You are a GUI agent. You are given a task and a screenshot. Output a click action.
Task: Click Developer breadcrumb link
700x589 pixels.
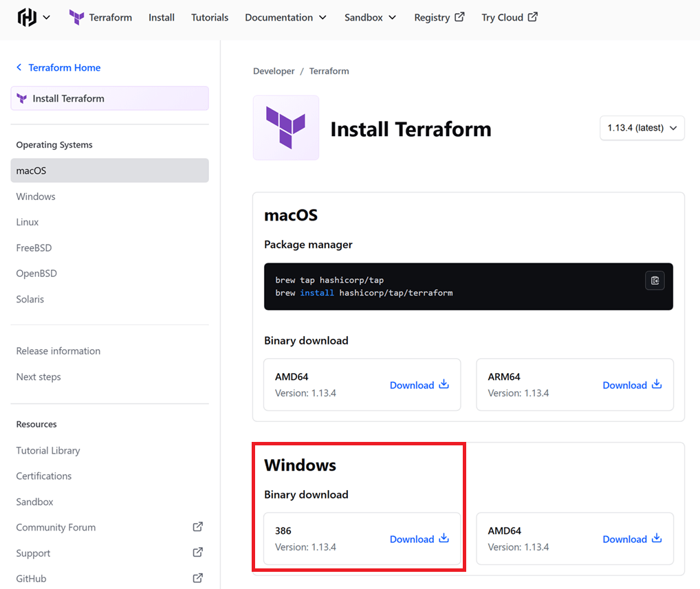pos(274,71)
